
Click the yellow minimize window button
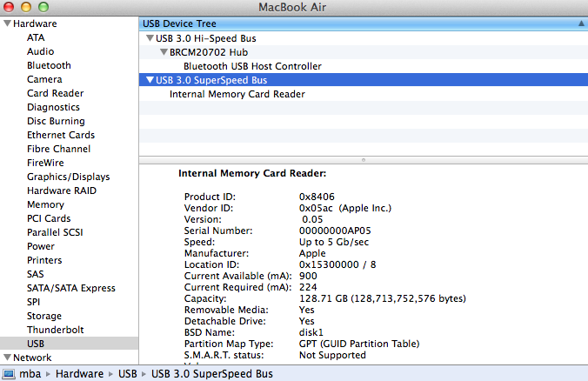[26, 7]
